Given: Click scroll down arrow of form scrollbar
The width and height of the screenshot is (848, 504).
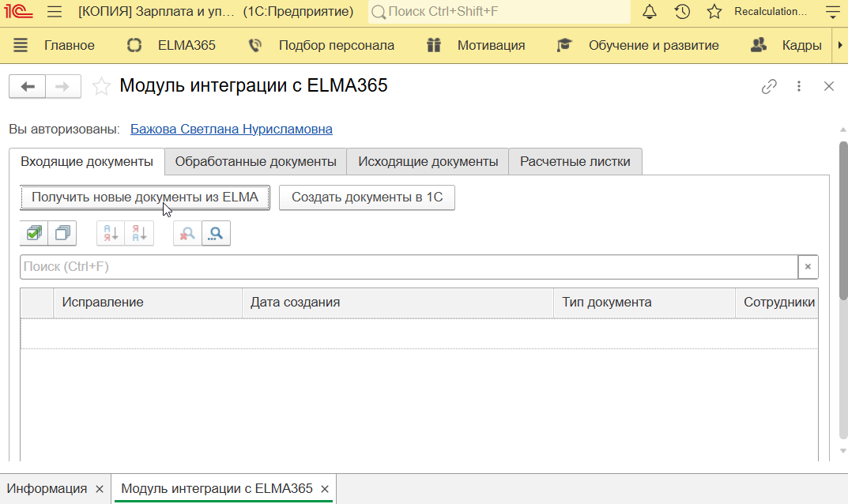Looking at the screenshot, I should (842, 450).
